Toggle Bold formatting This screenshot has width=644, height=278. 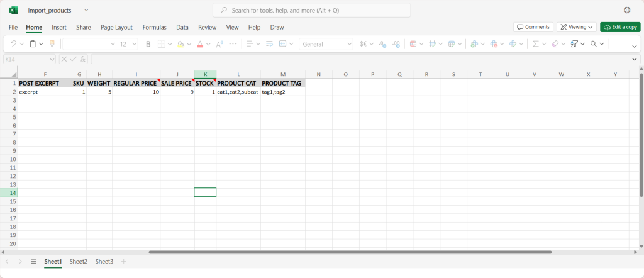[x=148, y=44]
